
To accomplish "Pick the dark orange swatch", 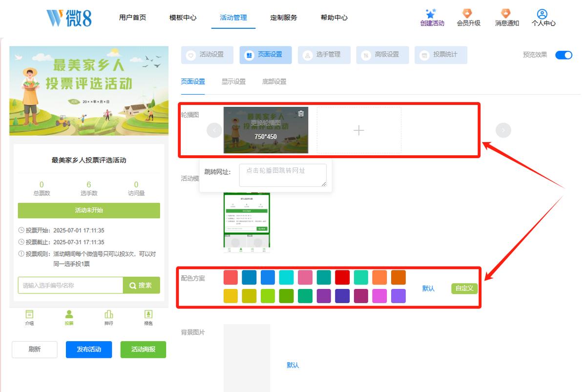I will point(398,277).
